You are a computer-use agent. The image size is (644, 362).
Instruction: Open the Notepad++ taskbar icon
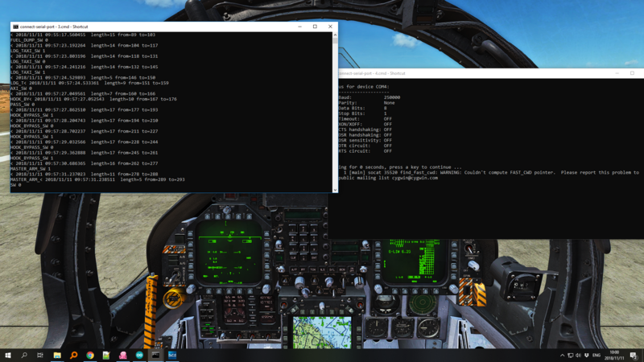106,355
